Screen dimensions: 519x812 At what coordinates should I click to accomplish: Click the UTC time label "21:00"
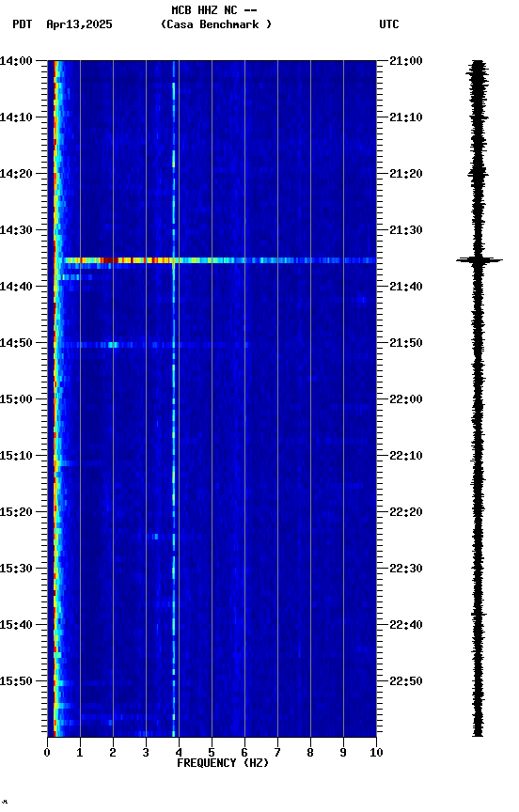pyautogui.click(x=406, y=61)
